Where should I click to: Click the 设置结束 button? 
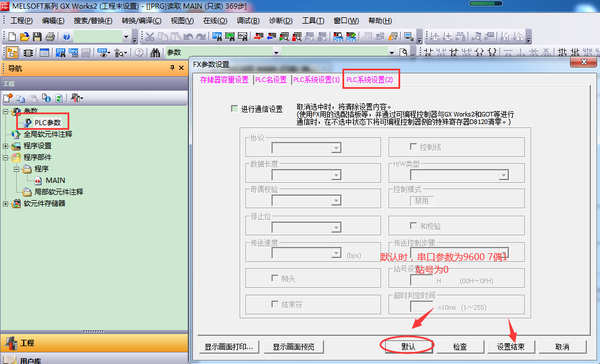pos(511,347)
